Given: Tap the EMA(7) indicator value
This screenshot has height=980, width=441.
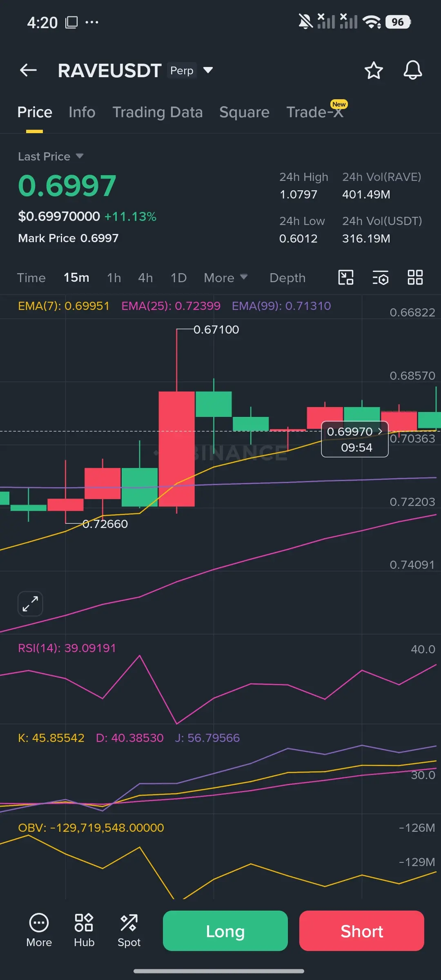Looking at the screenshot, I should tap(64, 306).
